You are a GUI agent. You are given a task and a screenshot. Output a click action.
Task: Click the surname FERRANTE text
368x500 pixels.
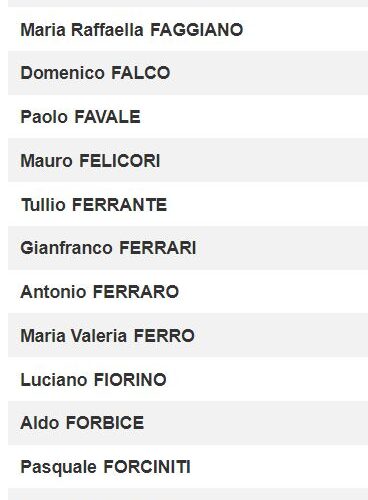pyautogui.click(x=119, y=205)
